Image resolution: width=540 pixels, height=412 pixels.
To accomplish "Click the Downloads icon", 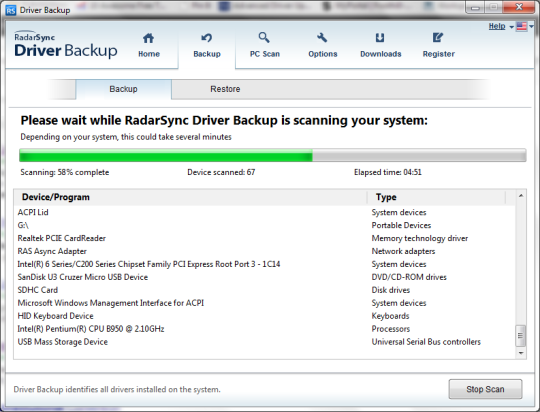I will point(380,38).
